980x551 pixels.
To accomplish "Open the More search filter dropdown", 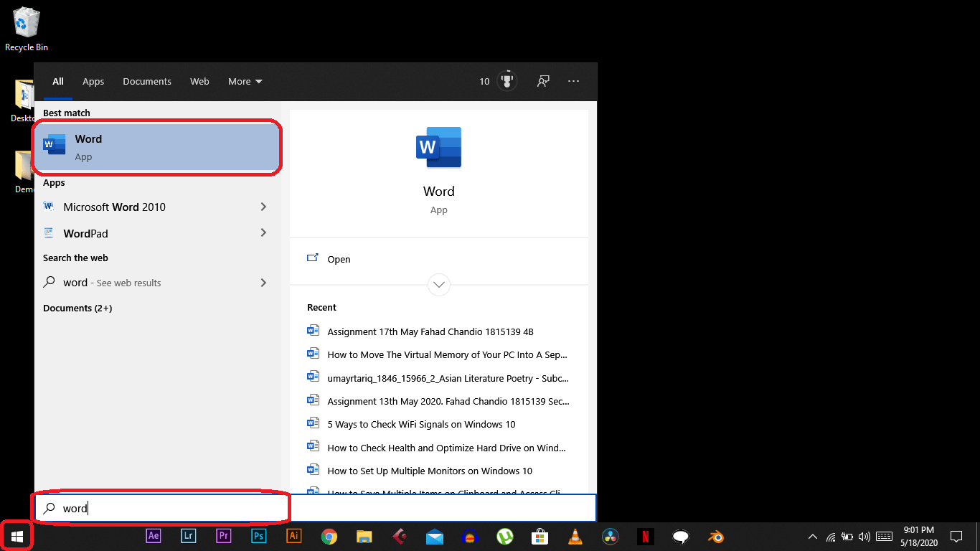I will click(245, 81).
